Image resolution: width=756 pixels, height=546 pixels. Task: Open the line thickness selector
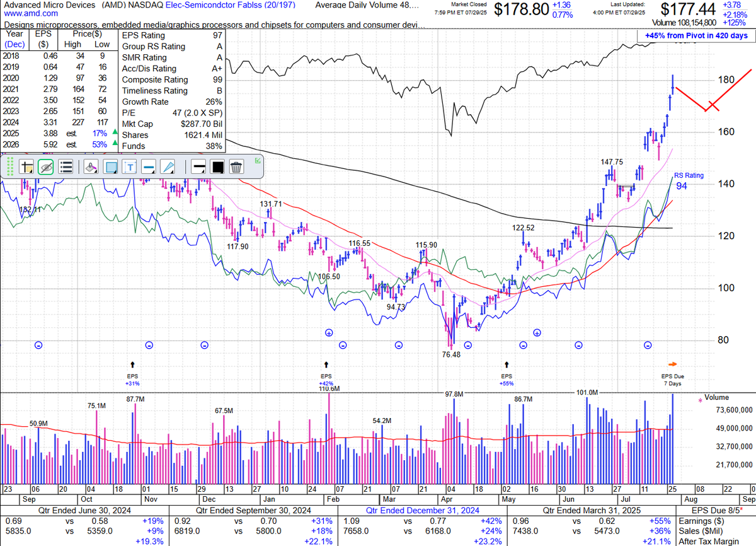click(x=198, y=167)
